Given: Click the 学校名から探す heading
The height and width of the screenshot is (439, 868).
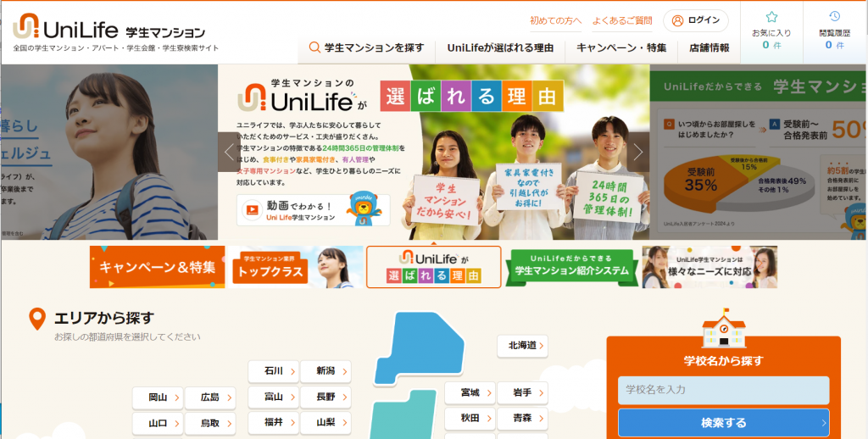Looking at the screenshot, I should (724, 361).
